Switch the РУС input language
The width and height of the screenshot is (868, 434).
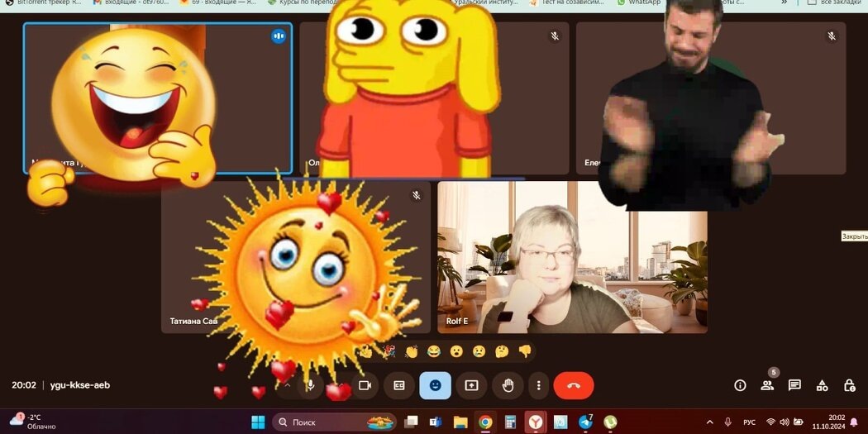pos(749,422)
